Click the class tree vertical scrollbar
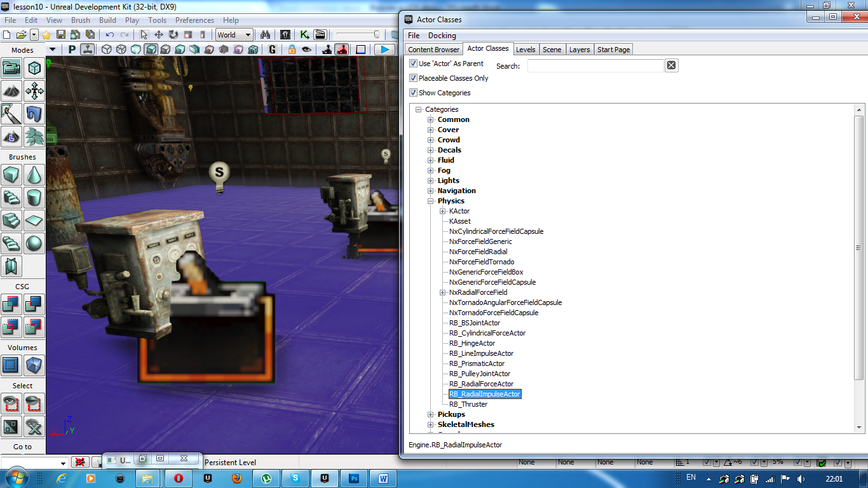 point(859,248)
